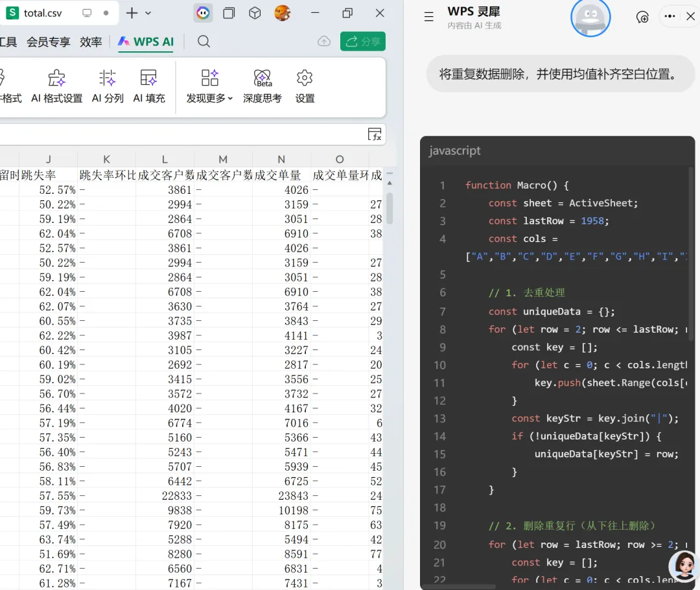
Task: Click the display mode icon on total.csv tab
Action: [87, 13]
